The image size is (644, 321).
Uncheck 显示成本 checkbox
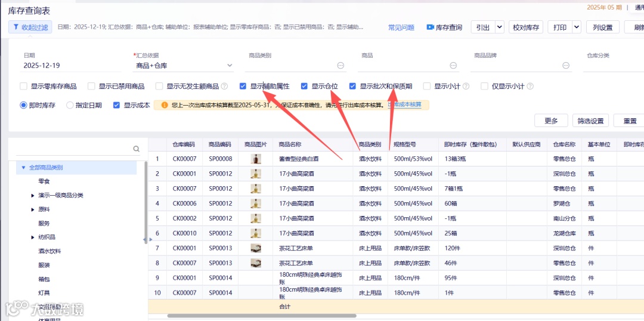point(117,105)
